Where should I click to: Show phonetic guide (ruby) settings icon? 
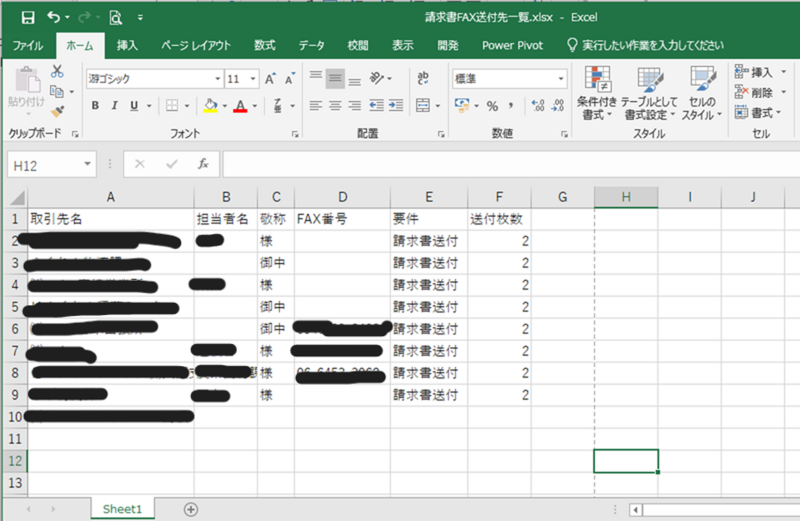coord(278,106)
